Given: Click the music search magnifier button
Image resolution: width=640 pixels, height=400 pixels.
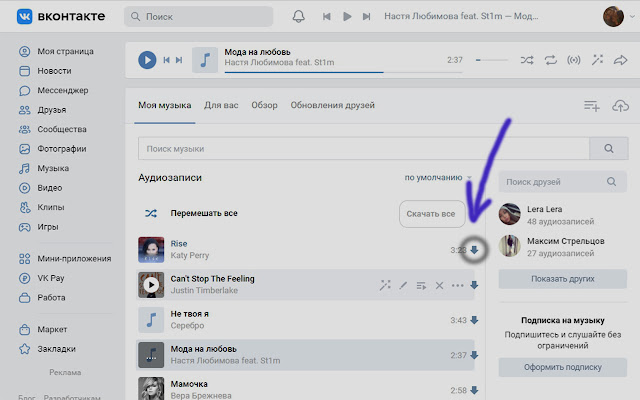Looking at the screenshot, I should point(606,149).
